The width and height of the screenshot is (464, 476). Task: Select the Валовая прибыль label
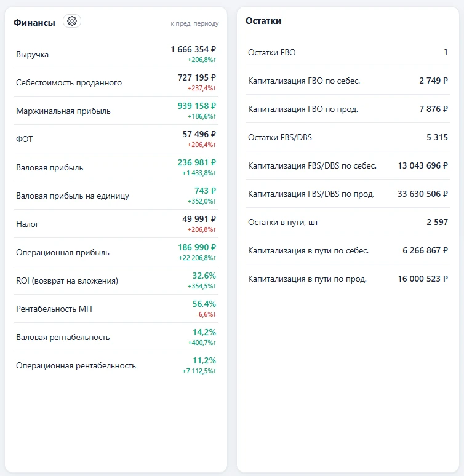[49, 167]
